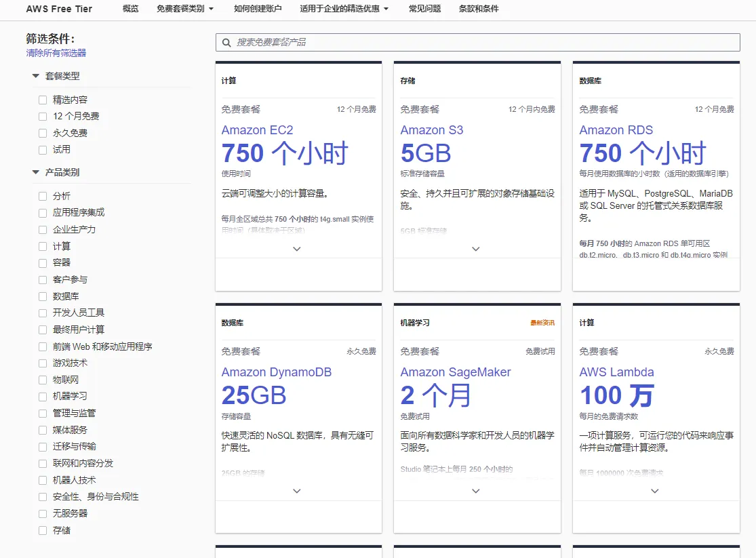Tick the 机器学习 category checkbox

(43, 397)
